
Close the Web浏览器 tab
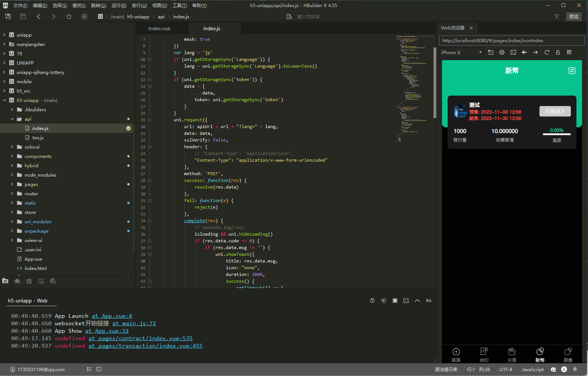pyautogui.click(x=471, y=28)
